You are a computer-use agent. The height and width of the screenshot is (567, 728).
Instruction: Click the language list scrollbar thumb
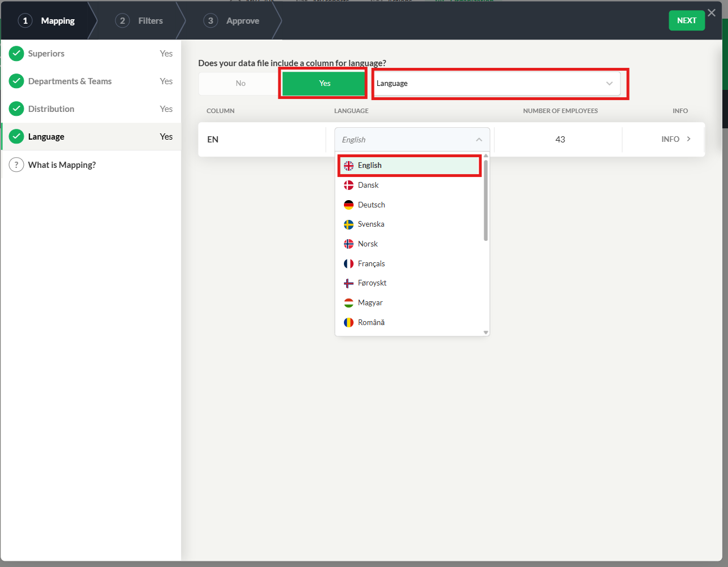485,200
